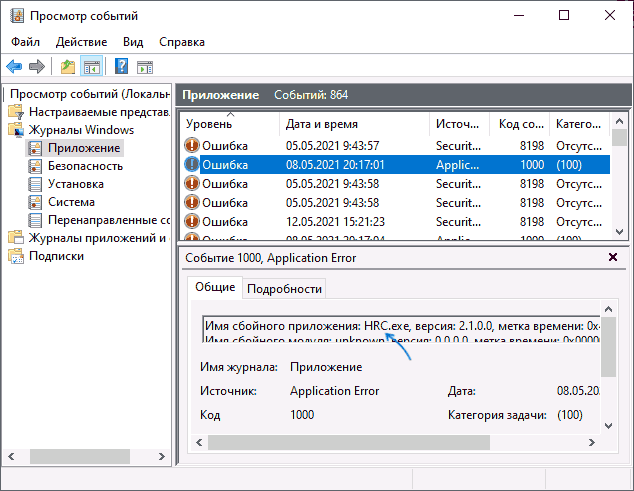Open the Подписки tree node

(55, 256)
